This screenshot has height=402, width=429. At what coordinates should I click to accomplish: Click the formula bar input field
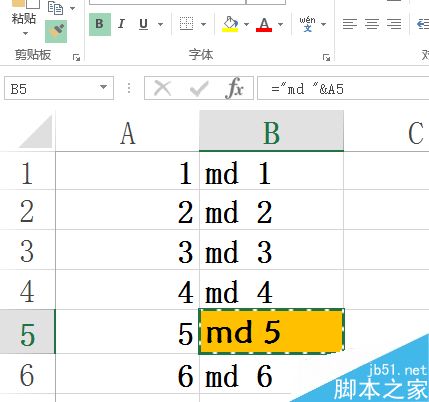click(x=343, y=88)
